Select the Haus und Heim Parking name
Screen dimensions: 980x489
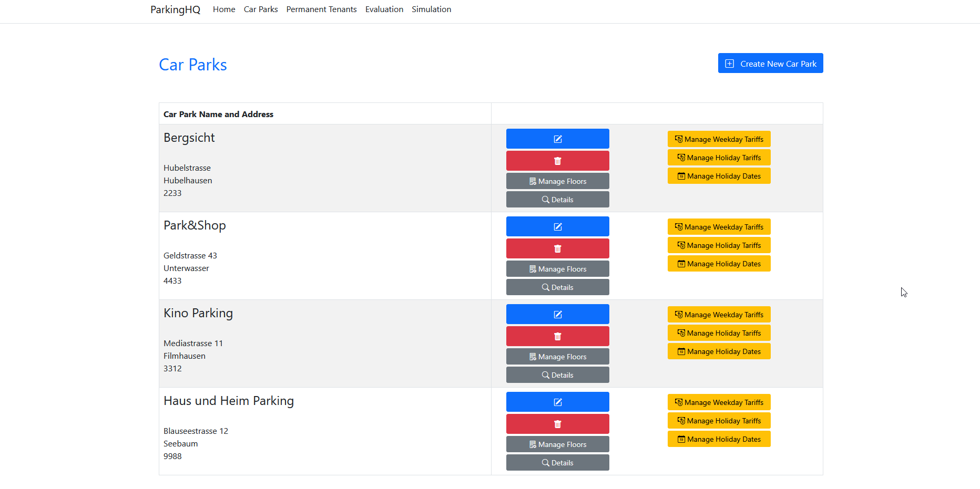[x=229, y=401]
